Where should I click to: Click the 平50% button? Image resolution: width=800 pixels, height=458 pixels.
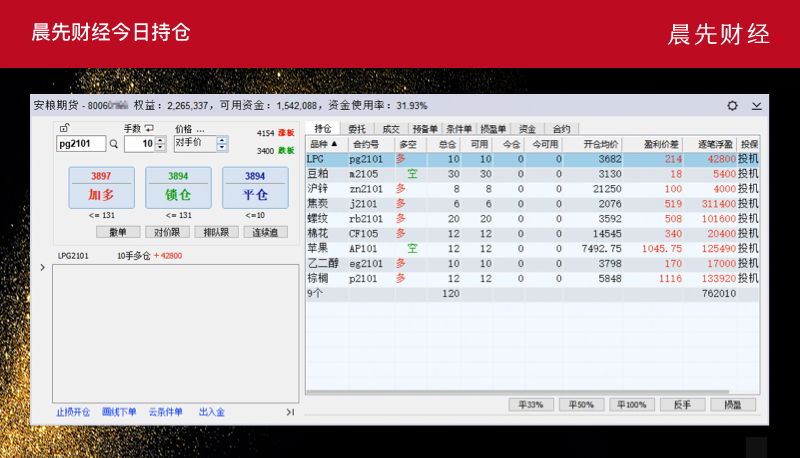581,405
